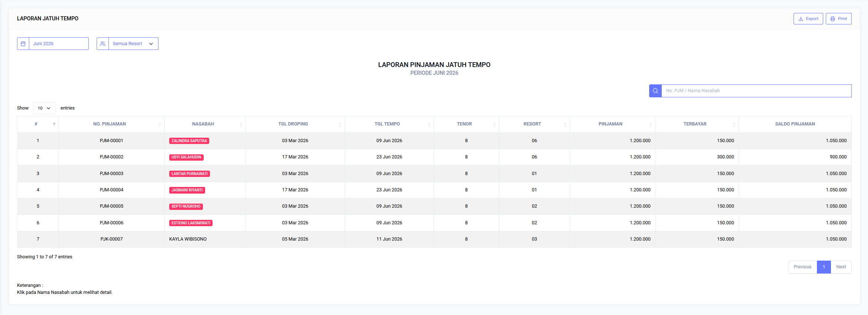868x315 pixels.
Task: Sort table by Terbayar column header
Action: point(695,124)
